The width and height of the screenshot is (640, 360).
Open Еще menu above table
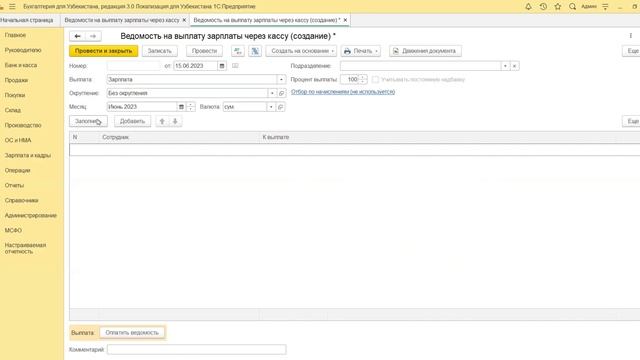pyautogui.click(x=631, y=121)
